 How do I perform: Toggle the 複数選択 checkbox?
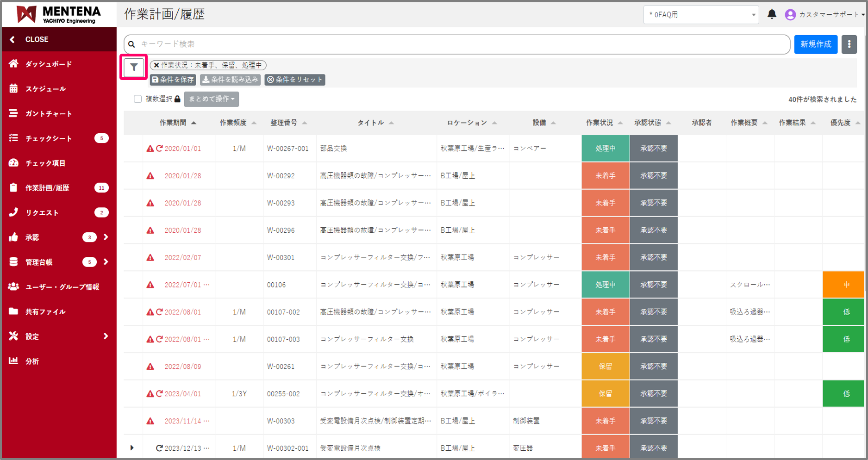[x=137, y=99]
